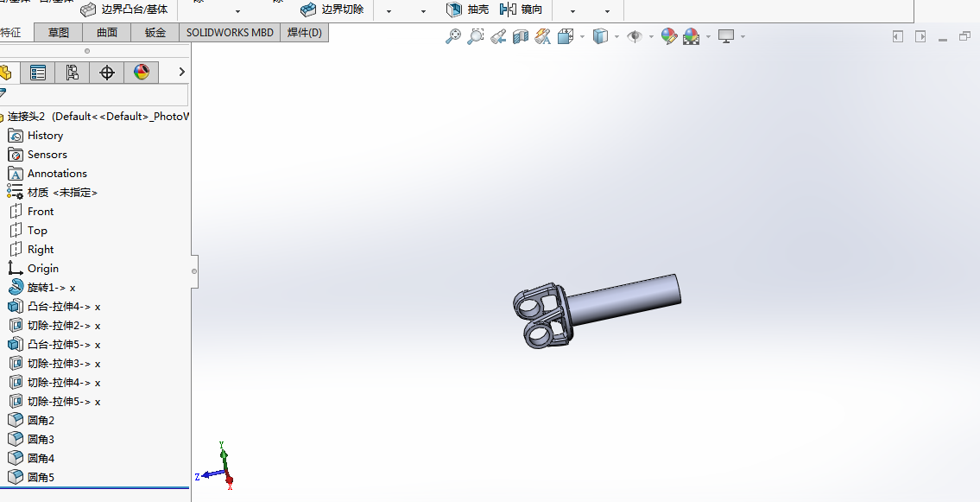This screenshot has width=980, height=502.
Task: Select the 旋转1 revolve feature
Action: pyautogui.click(x=41, y=288)
